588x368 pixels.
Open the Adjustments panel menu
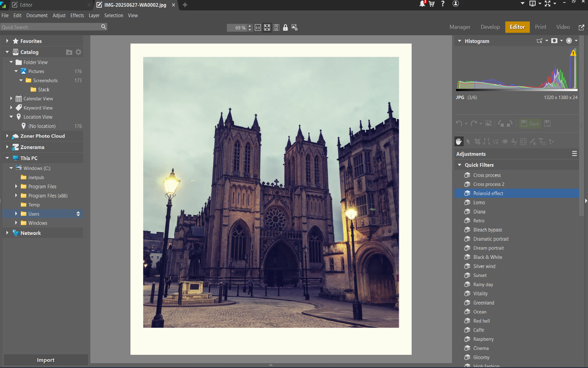(575, 154)
